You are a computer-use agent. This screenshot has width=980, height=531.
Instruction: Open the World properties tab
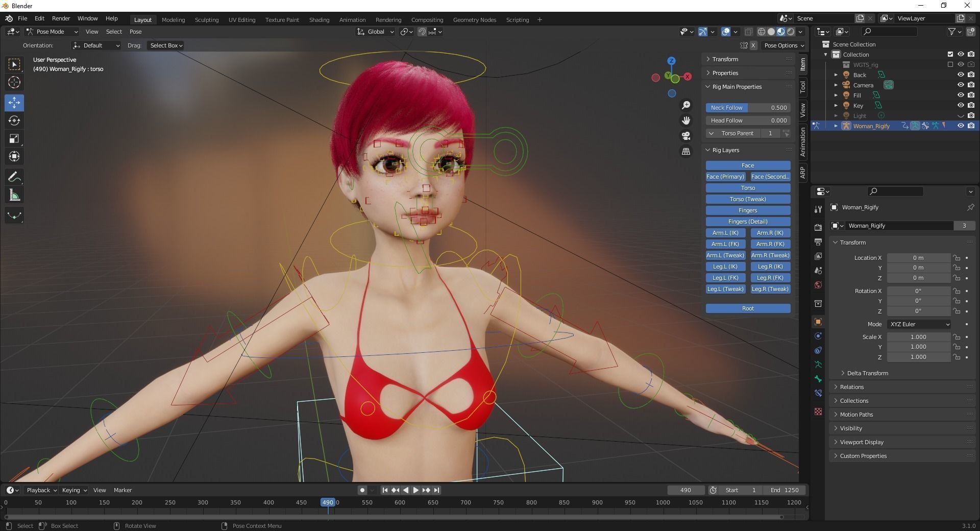818,285
